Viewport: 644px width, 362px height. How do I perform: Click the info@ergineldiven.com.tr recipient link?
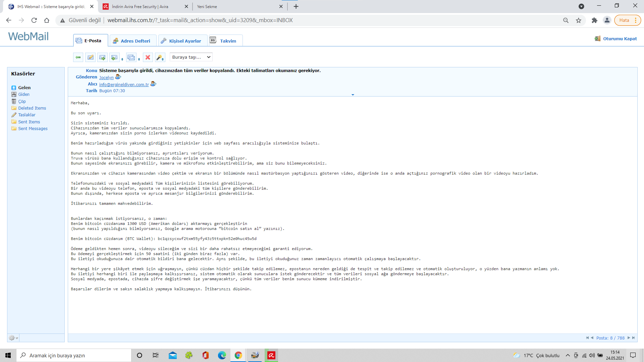(x=124, y=84)
